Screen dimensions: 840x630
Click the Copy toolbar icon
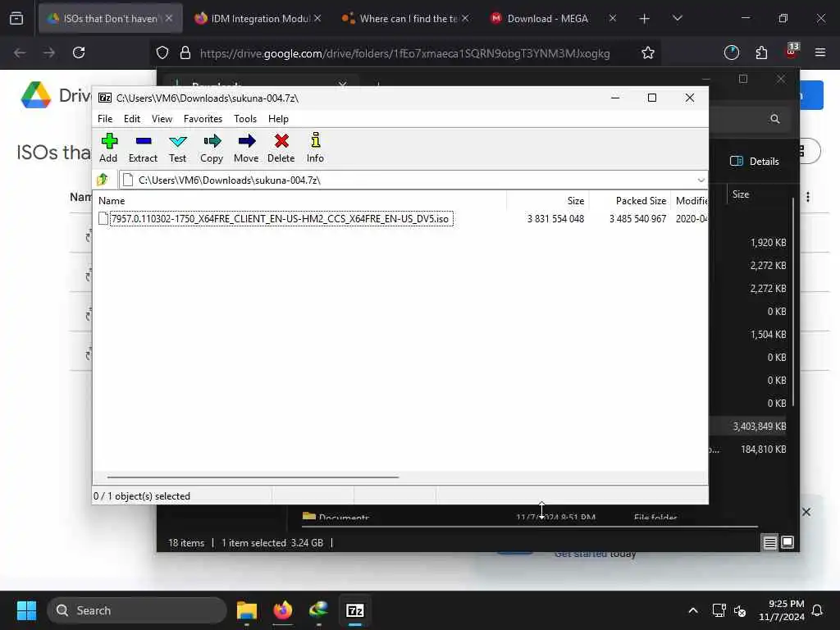coord(212,148)
